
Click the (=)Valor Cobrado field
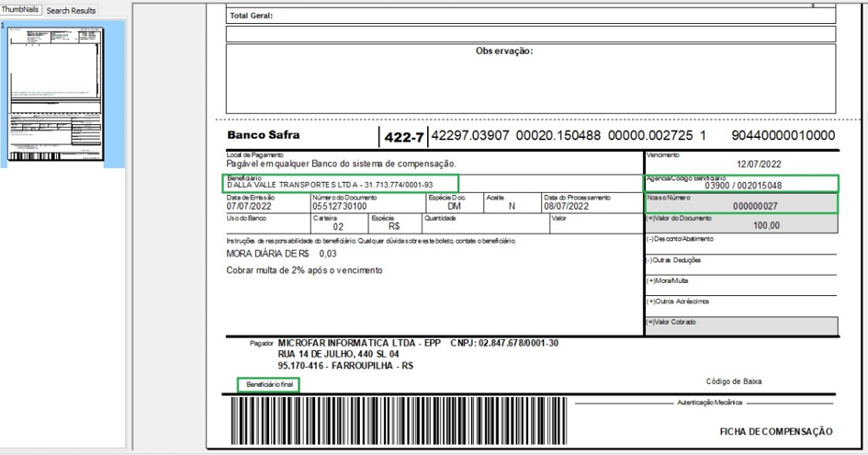(741, 326)
